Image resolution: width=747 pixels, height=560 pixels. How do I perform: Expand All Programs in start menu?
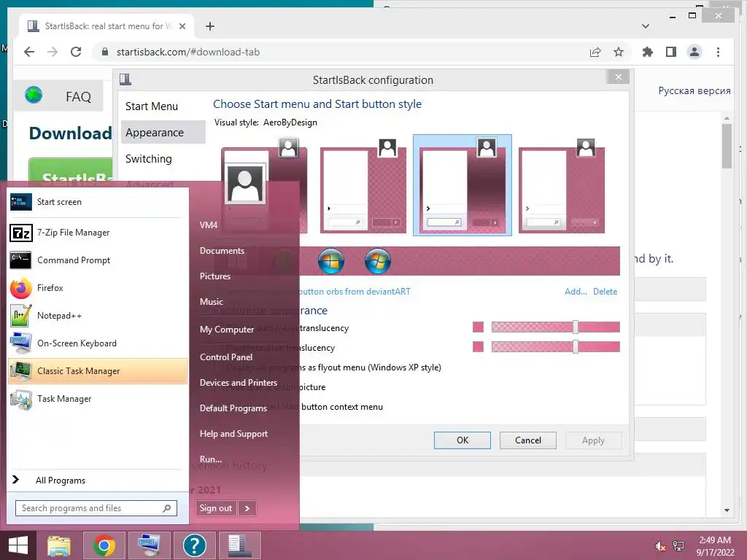pyautogui.click(x=98, y=480)
